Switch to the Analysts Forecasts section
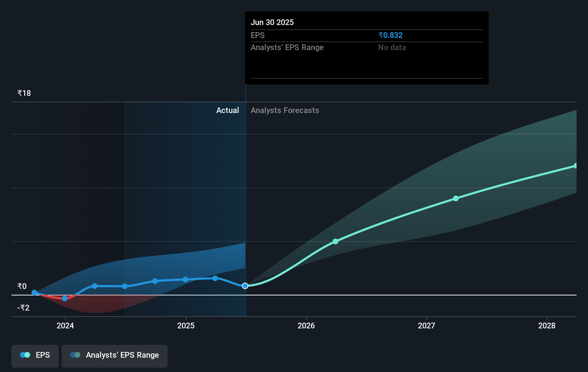 tap(285, 110)
